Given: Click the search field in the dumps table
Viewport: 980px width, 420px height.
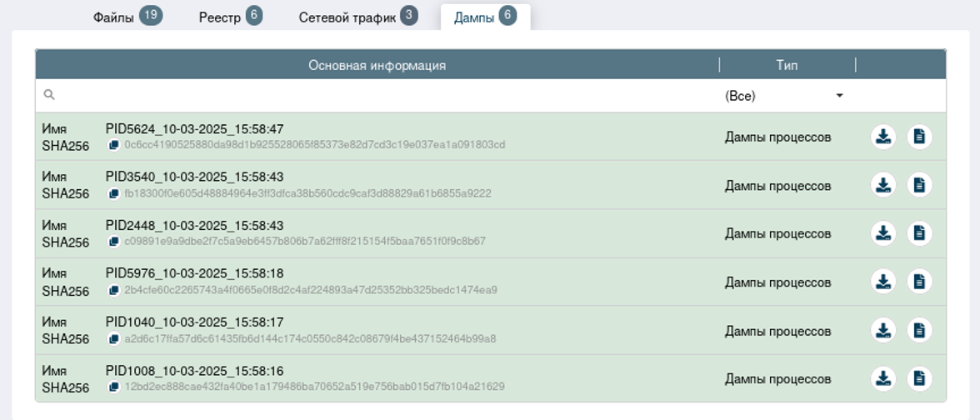Looking at the screenshot, I should point(375,96).
